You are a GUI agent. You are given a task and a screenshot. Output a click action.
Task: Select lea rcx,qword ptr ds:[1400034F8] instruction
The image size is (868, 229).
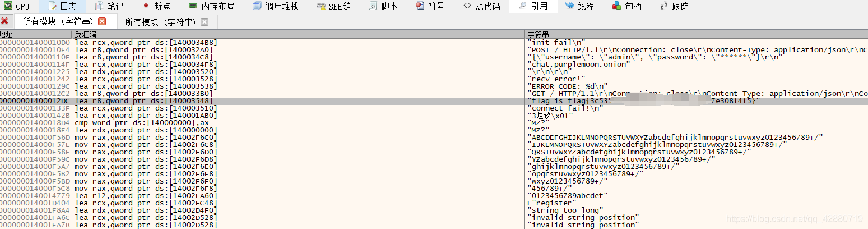coord(146,64)
